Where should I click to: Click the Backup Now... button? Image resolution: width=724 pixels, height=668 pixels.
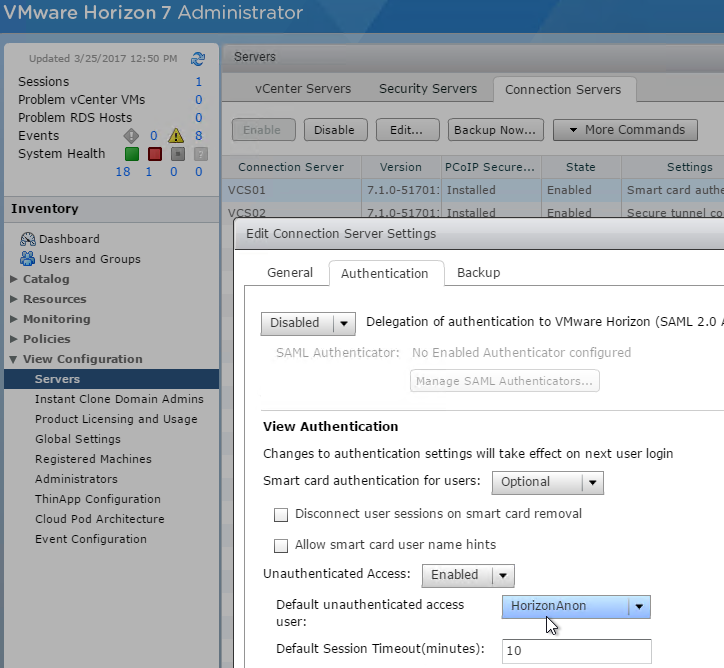click(x=495, y=130)
